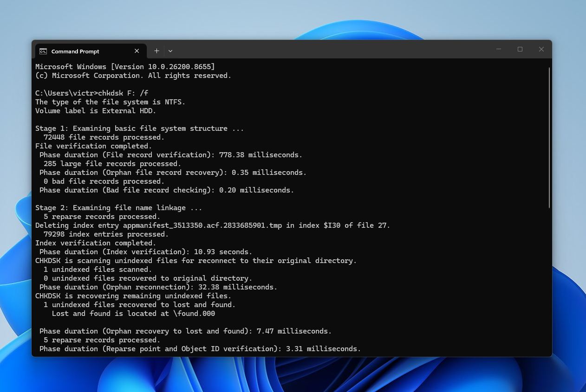Open a new terminal tab
This screenshot has height=392, width=586.
pyautogui.click(x=156, y=51)
